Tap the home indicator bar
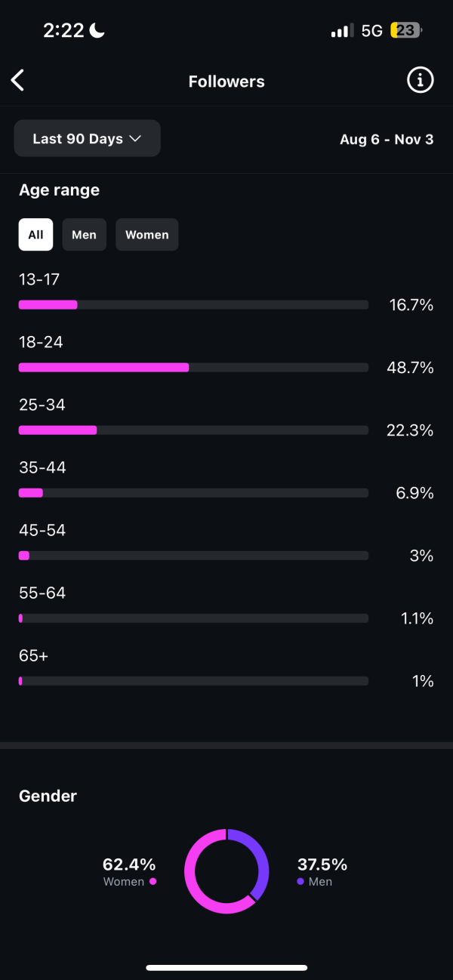This screenshot has height=980, width=453. click(x=226, y=967)
